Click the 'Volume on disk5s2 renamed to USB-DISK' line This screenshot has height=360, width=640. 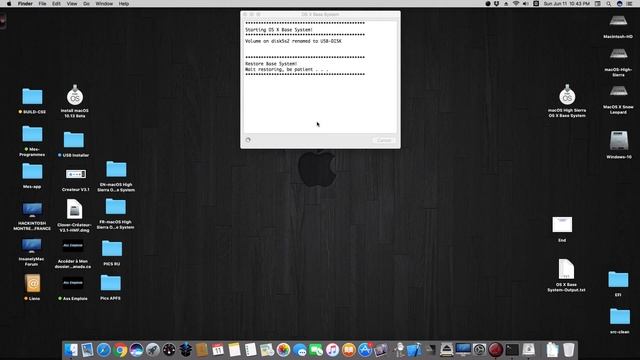[293, 41]
